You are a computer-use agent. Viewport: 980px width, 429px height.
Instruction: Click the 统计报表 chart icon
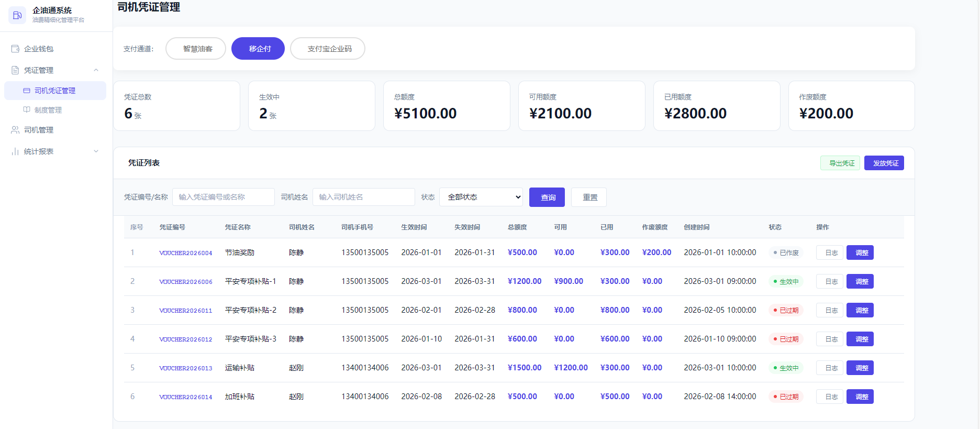tap(15, 151)
